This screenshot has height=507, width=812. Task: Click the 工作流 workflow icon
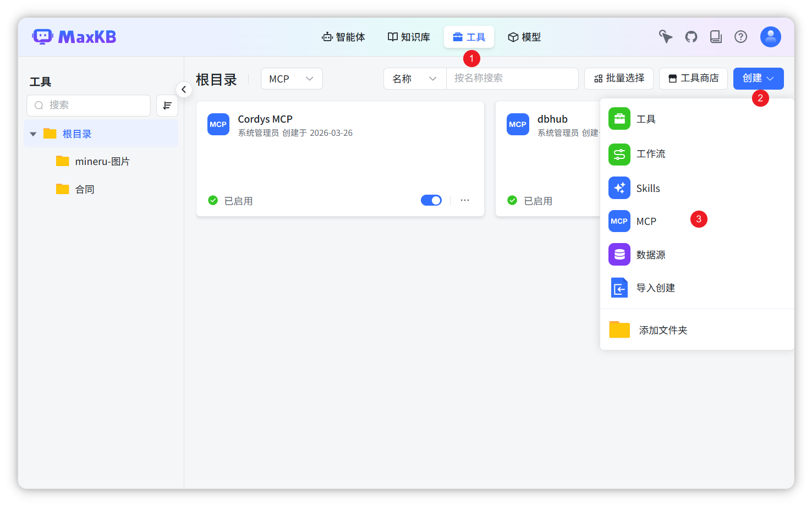click(x=619, y=154)
